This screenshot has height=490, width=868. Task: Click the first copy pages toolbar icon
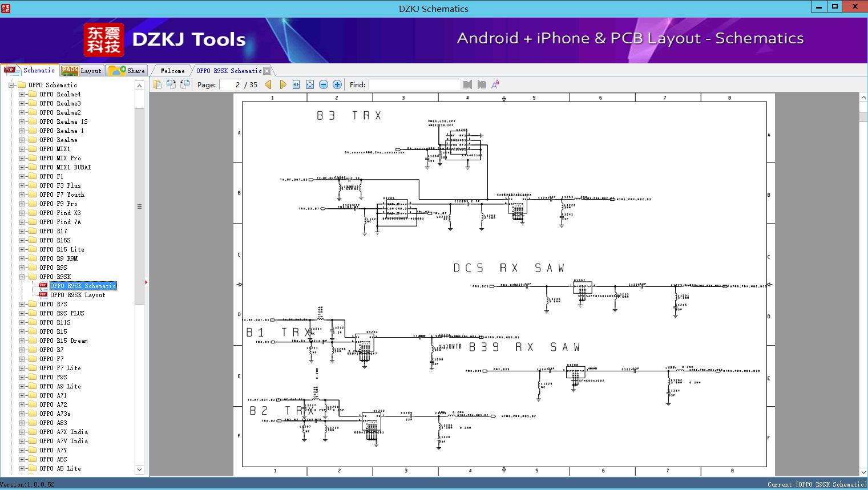pyautogui.click(x=158, y=84)
